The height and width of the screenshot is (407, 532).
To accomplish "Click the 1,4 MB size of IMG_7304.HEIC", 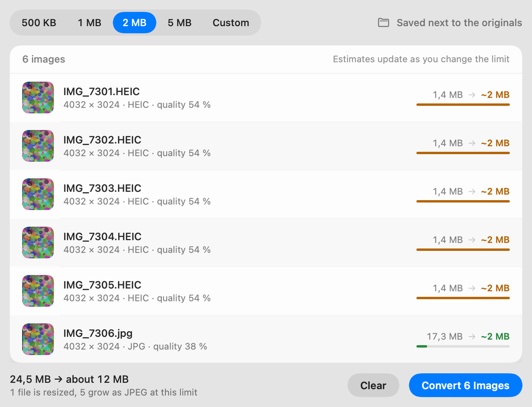I will click(x=448, y=240).
